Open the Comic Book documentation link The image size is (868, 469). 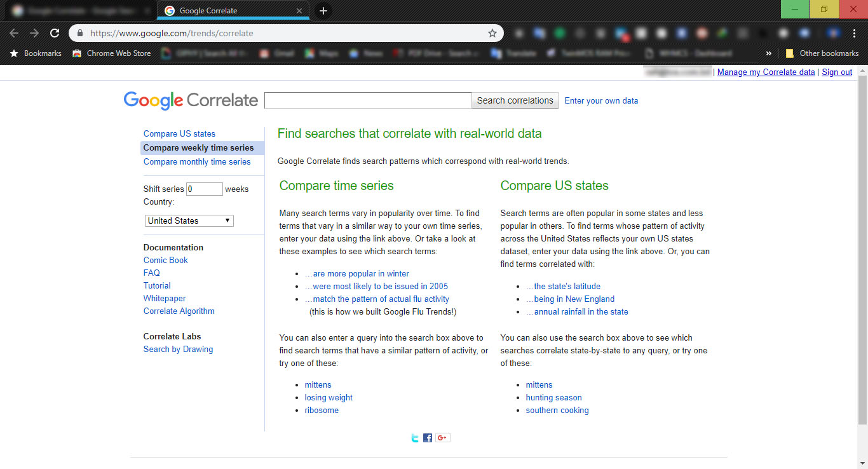(166, 260)
